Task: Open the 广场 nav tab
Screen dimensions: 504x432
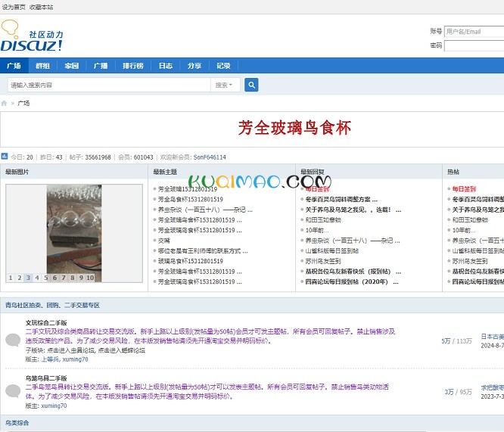Action: 14,66
